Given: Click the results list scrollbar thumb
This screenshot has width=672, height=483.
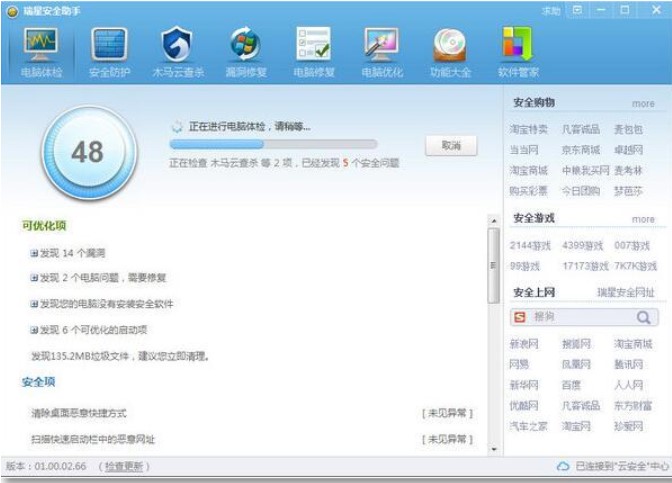Looking at the screenshot, I should pos(493,266).
